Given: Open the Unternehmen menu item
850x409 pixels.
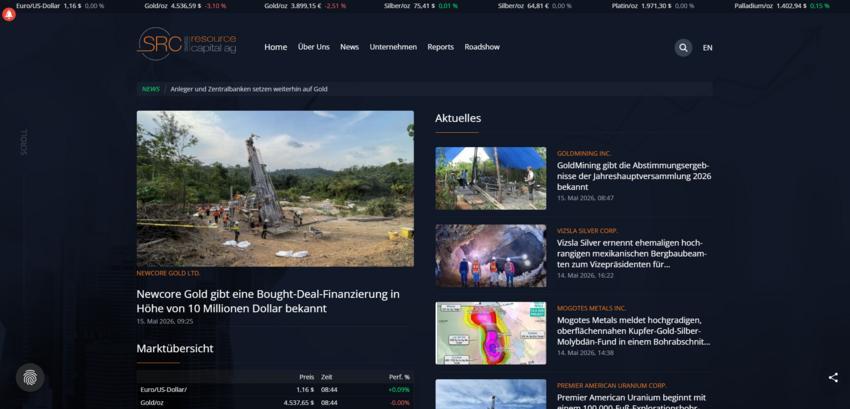Looking at the screenshot, I should pyautogui.click(x=393, y=47).
